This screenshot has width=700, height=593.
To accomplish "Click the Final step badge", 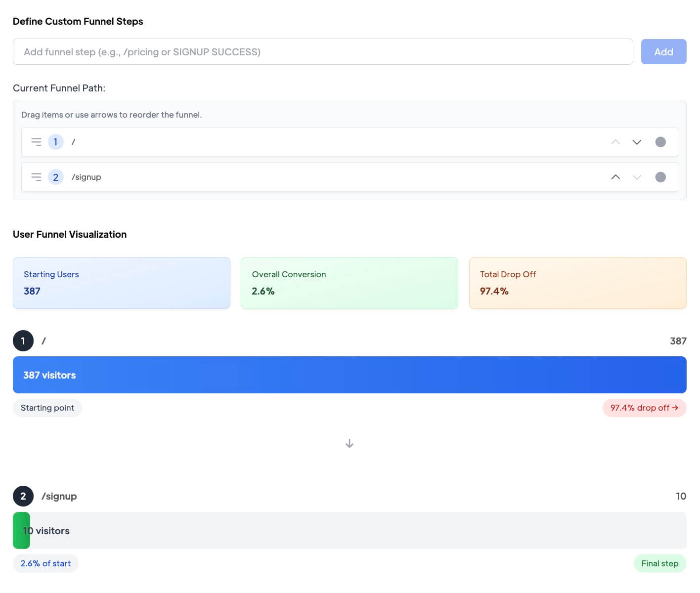I will tap(660, 563).
